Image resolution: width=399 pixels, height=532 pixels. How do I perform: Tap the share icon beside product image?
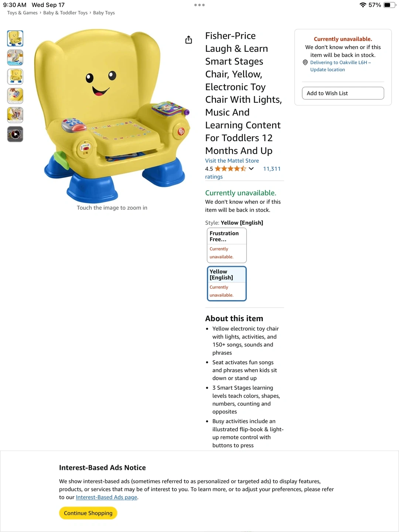coord(188,40)
